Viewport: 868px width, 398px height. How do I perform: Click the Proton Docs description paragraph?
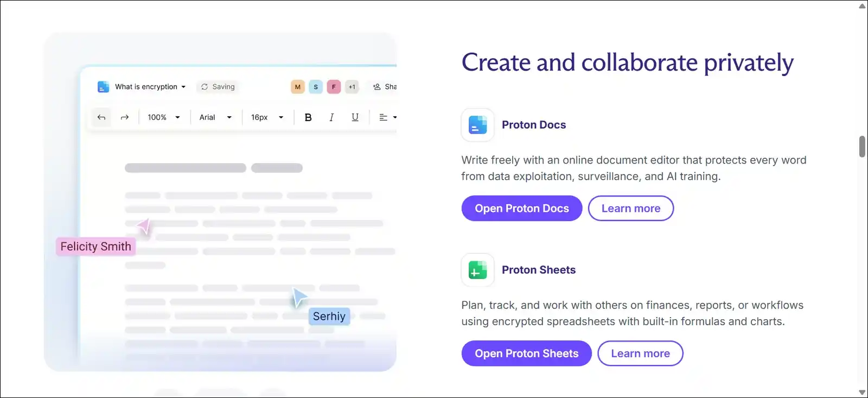[x=634, y=168]
